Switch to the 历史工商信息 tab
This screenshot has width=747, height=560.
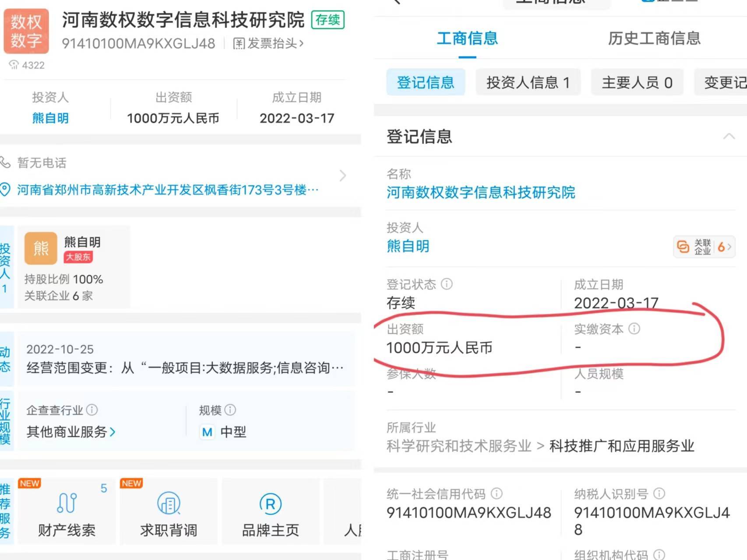pos(654,38)
